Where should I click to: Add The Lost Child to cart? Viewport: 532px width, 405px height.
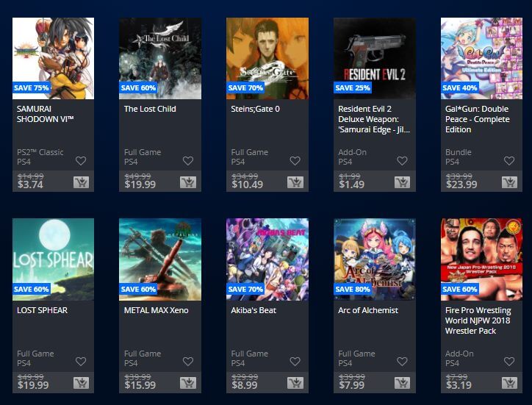[x=188, y=182]
